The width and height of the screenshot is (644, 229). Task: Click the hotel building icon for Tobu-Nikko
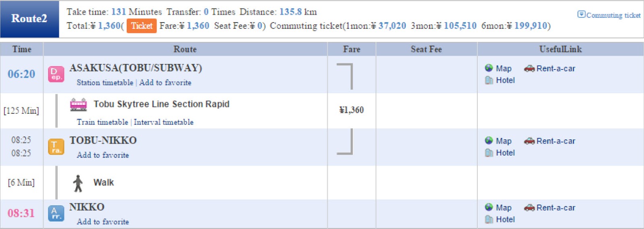pyautogui.click(x=489, y=153)
